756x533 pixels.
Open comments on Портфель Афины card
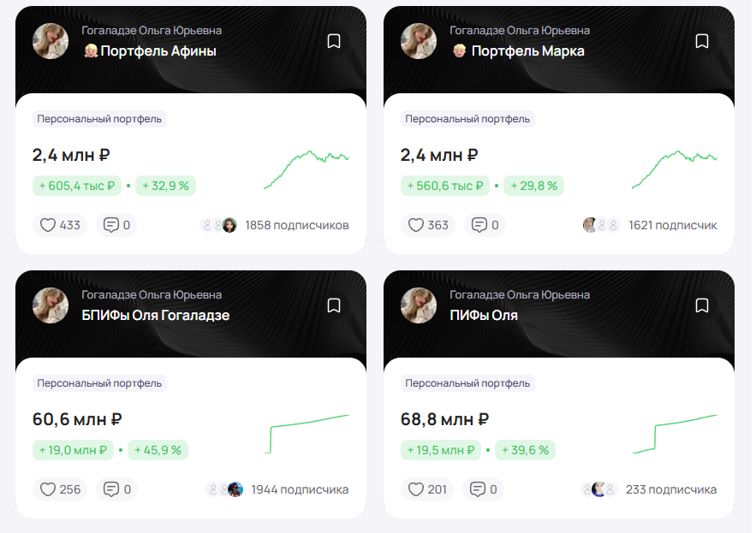pos(116,225)
